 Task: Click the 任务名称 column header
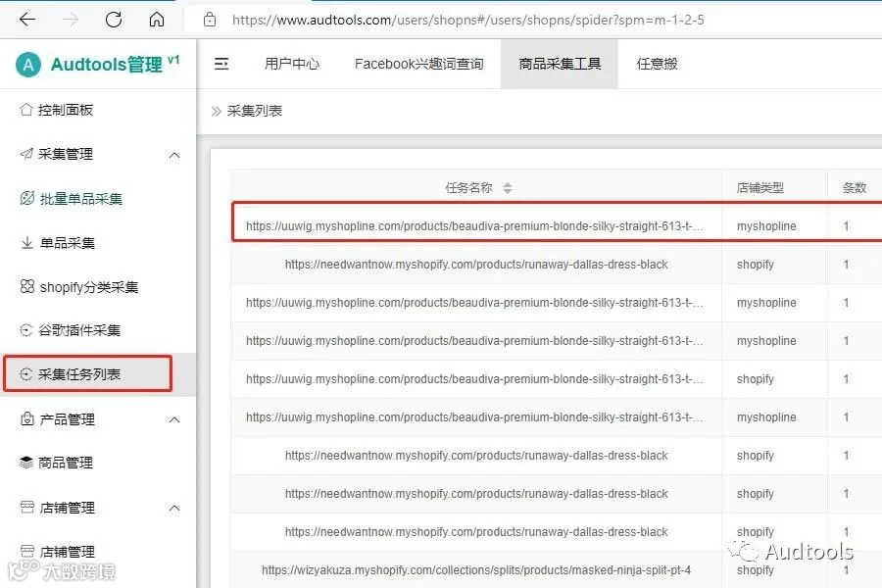pyautogui.click(x=468, y=188)
